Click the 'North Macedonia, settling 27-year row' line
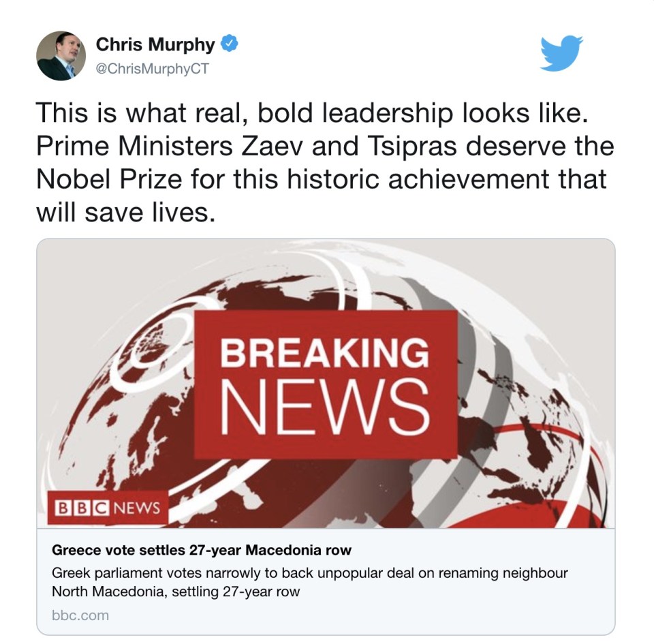The height and width of the screenshot is (644, 654). click(x=176, y=592)
